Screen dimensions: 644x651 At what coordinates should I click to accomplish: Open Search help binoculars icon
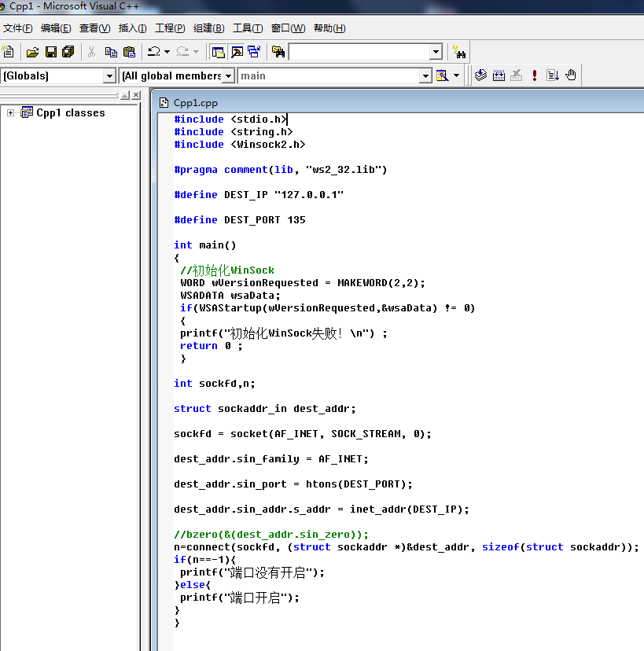pos(460,52)
